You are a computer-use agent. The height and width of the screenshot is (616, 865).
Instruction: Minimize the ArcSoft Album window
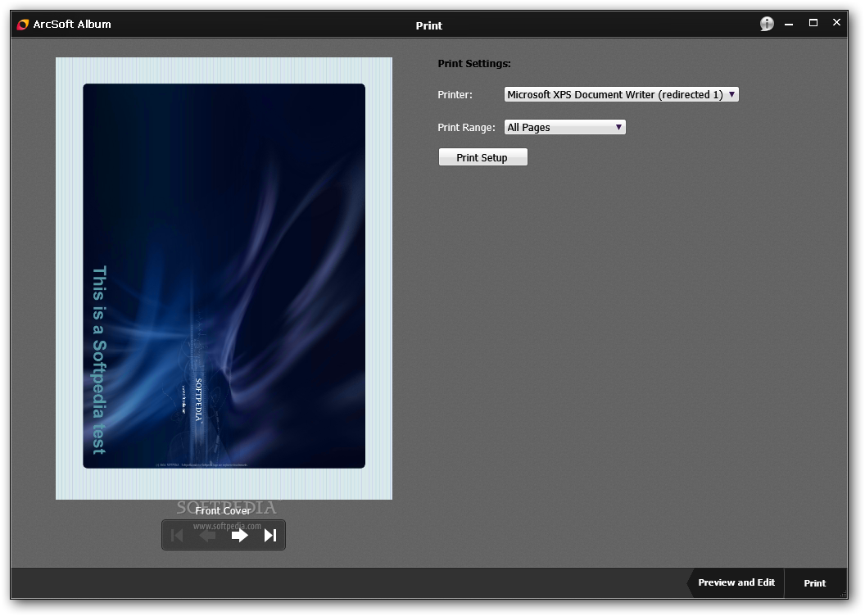point(789,24)
